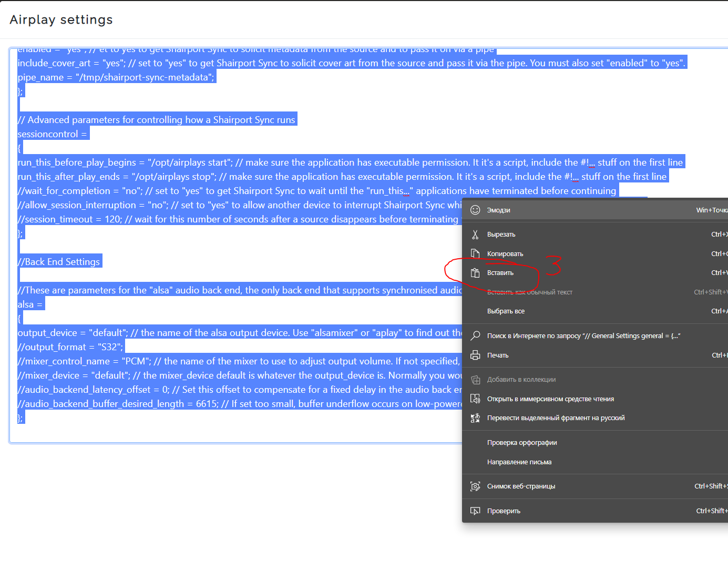The width and height of the screenshot is (728, 570).
Task: Click the translate selection icon
Action: coord(475,418)
